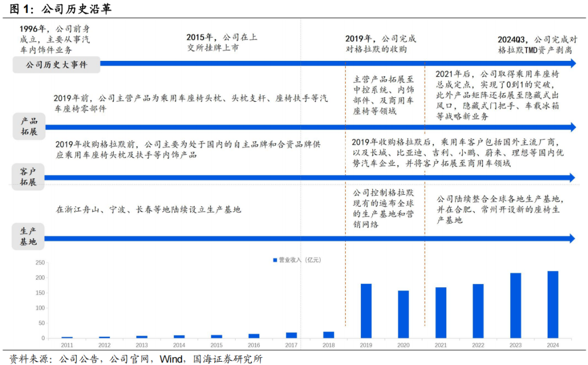Click the 公司控制格拉默现有 生产基地 text

click(x=383, y=208)
